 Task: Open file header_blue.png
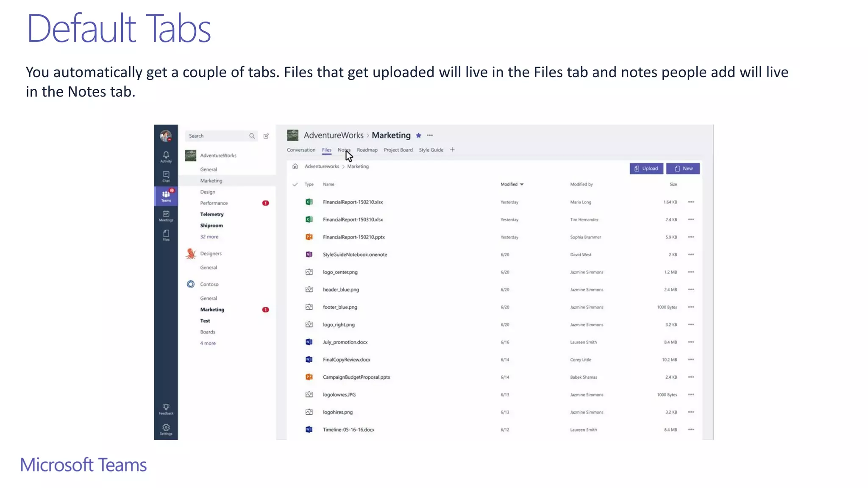(x=341, y=290)
